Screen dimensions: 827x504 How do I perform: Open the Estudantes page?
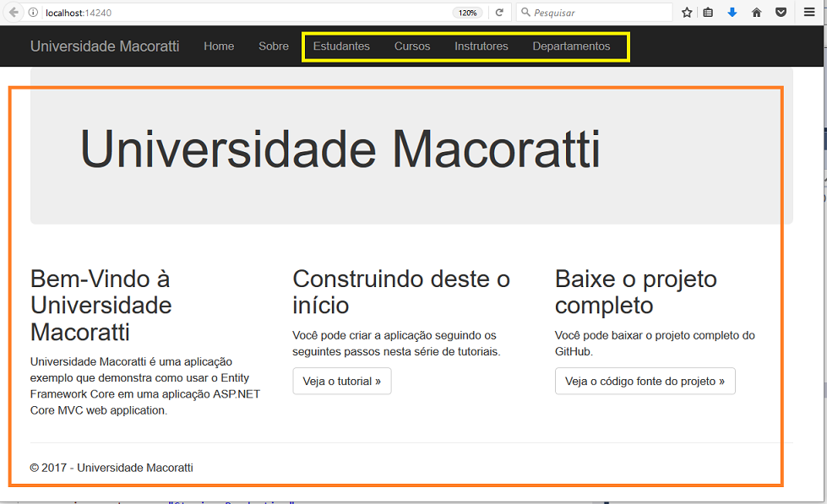pos(341,46)
